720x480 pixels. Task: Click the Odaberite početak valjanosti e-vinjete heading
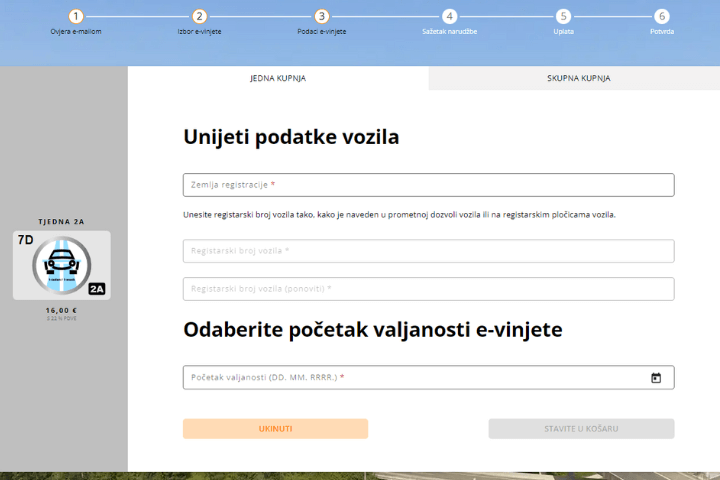pos(373,330)
